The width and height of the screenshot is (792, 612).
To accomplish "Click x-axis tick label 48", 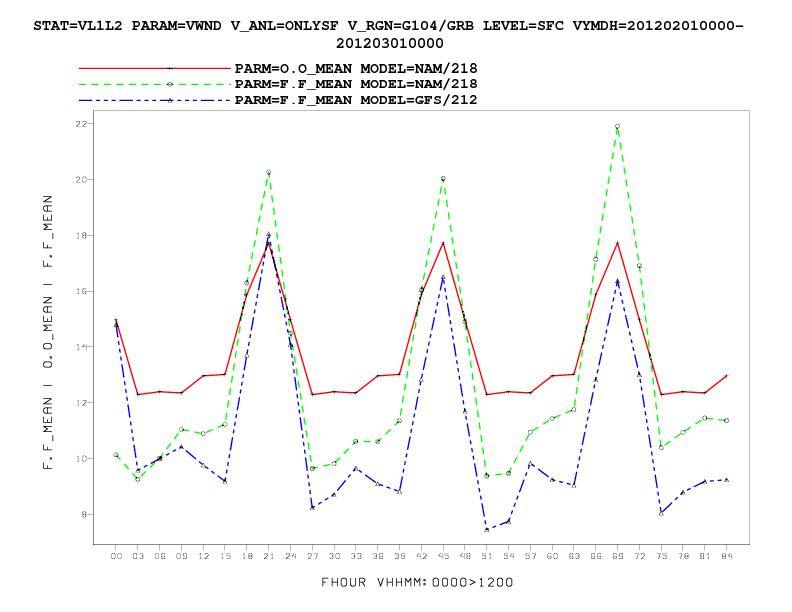I will (x=465, y=556).
